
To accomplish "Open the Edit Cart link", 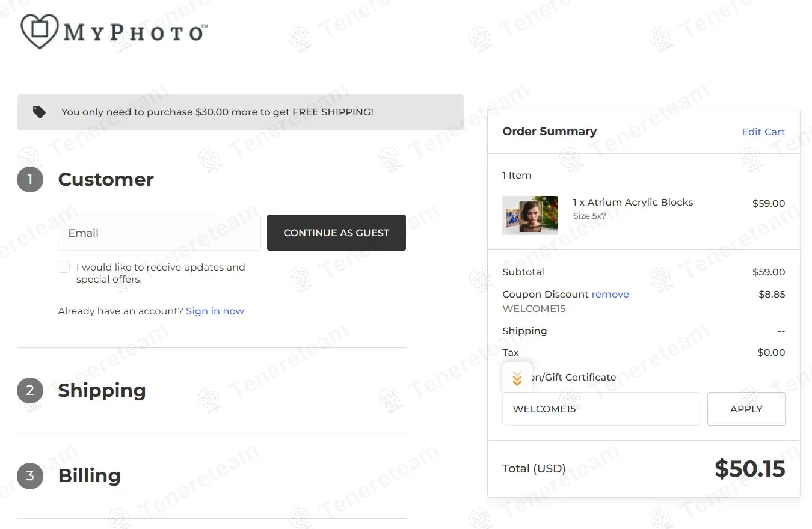I will tap(763, 132).
